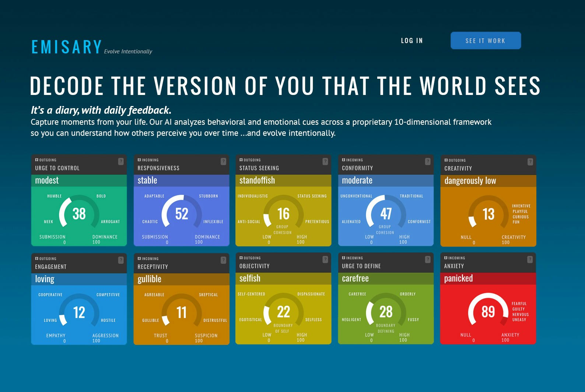Click the 'stable' status label
The image size is (585, 392).
click(147, 180)
